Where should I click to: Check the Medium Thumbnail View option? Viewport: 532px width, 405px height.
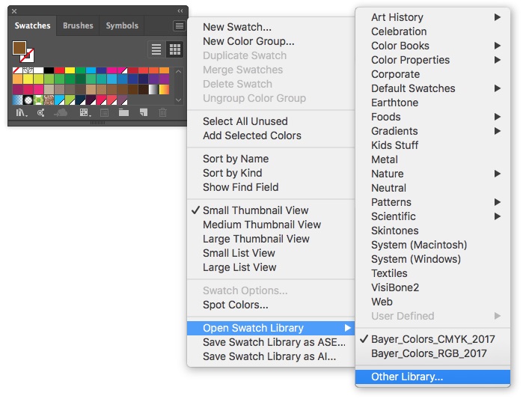(x=262, y=225)
